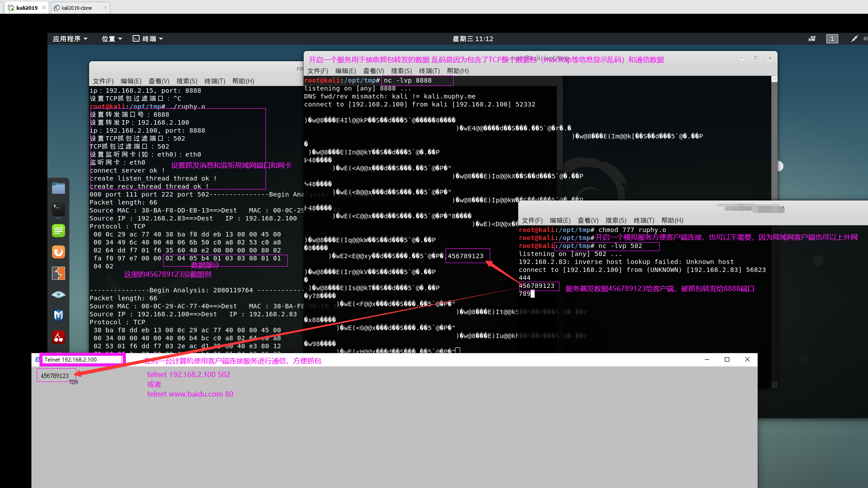Open the Files folder dock icon
Viewport: 868px width, 488px height.
click(59, 188)
